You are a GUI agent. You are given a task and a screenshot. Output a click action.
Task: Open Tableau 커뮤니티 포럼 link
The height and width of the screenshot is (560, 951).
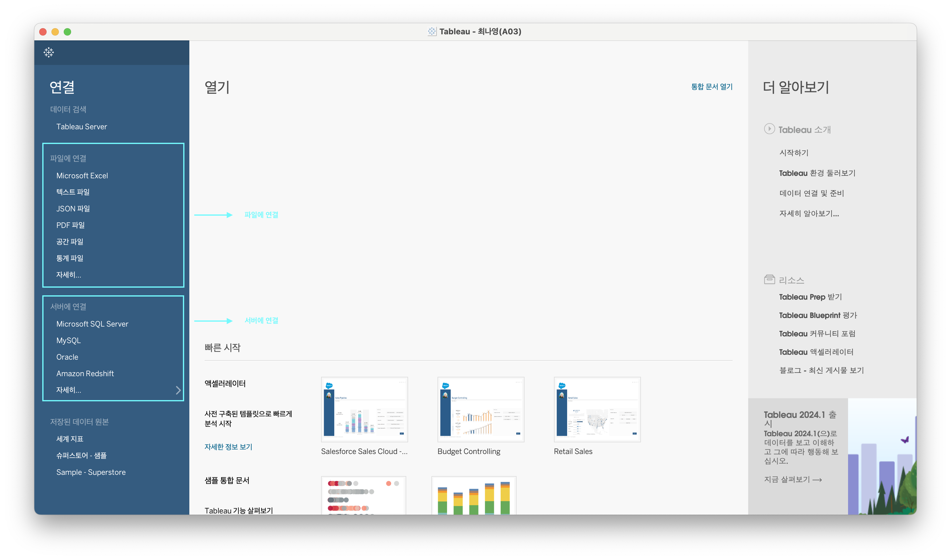tap(817, 334)
